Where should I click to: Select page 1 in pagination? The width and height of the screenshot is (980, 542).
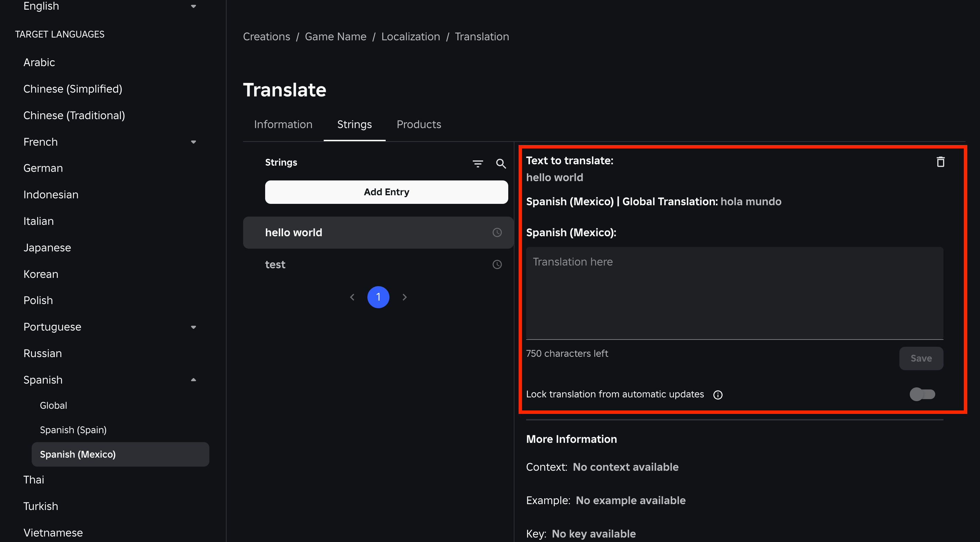tap(378, 297)
